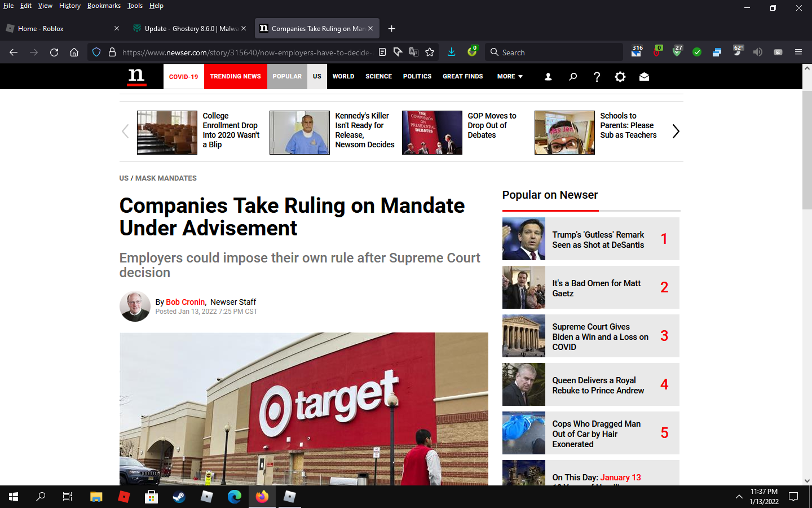
Task: Show next stories in the carousel
Action: 676,132
